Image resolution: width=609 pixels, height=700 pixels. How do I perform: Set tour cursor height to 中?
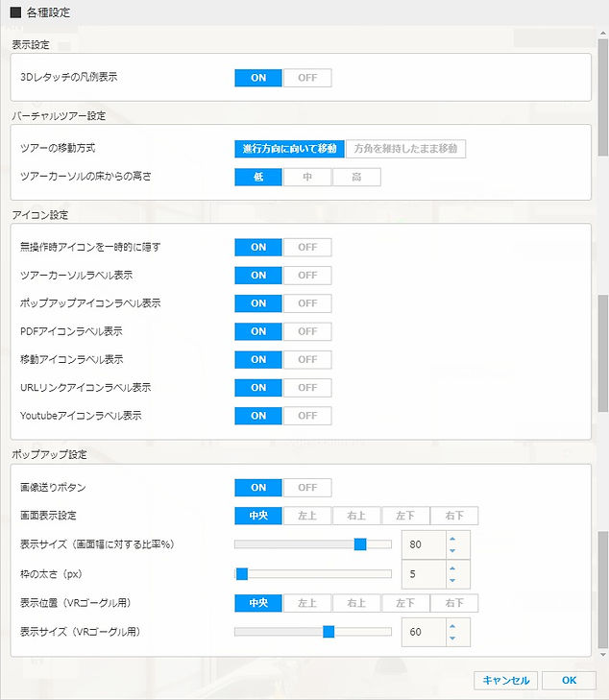tap(307, 177)
